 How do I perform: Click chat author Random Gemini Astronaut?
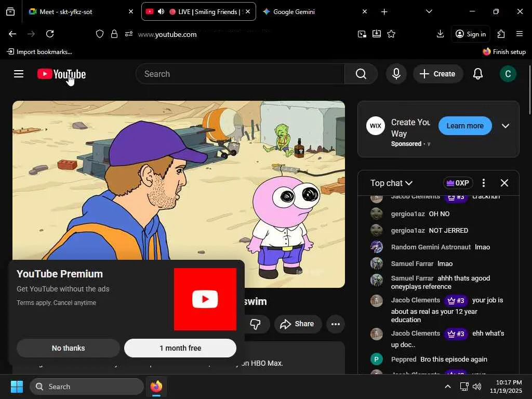pyautogui.click(x=431, y=247)
